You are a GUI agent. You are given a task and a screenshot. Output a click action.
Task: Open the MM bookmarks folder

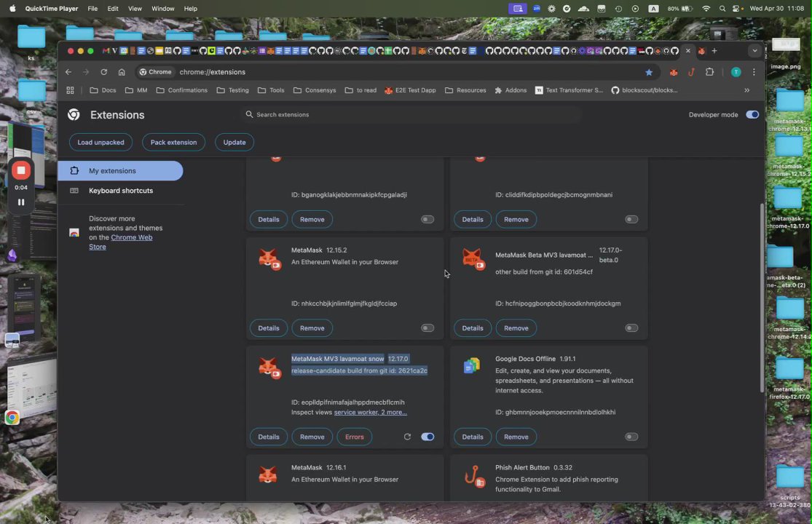(136, 90)
